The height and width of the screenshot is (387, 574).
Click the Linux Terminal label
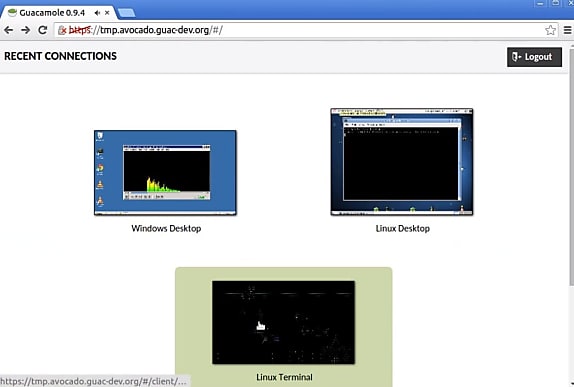[284, 377]
